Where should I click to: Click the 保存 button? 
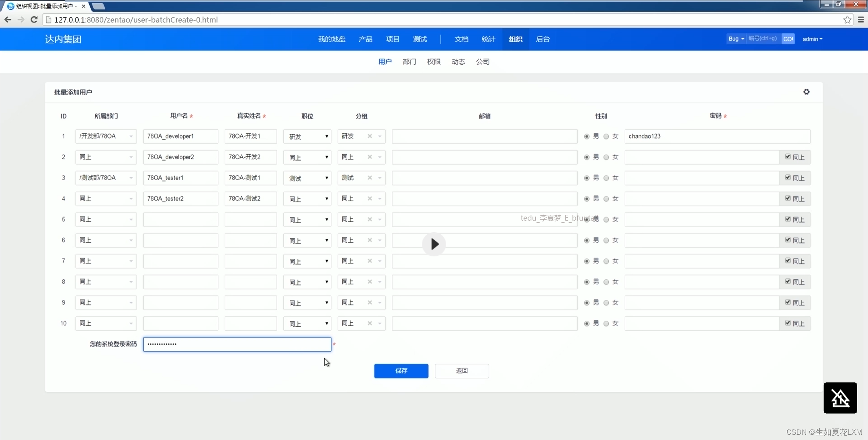[x=401, y=370]
